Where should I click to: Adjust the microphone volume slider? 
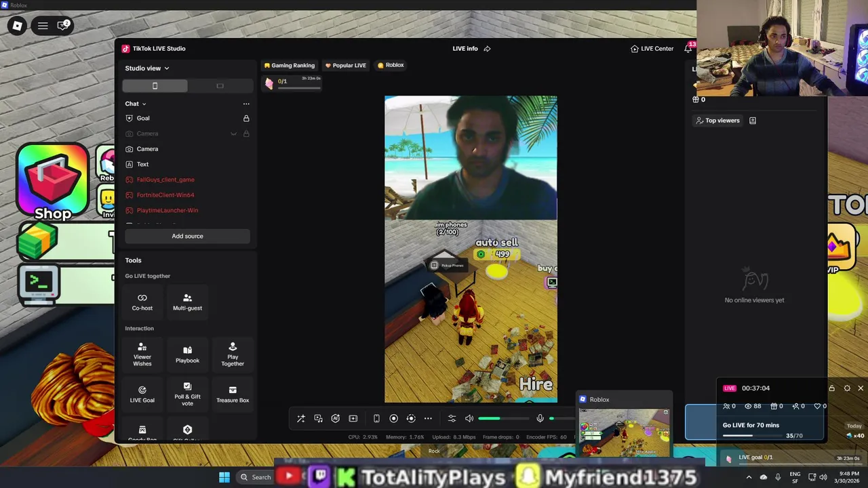[563, 419]
